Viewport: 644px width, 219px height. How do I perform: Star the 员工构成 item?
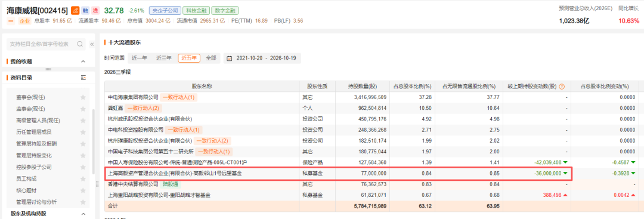pos(83,179)
